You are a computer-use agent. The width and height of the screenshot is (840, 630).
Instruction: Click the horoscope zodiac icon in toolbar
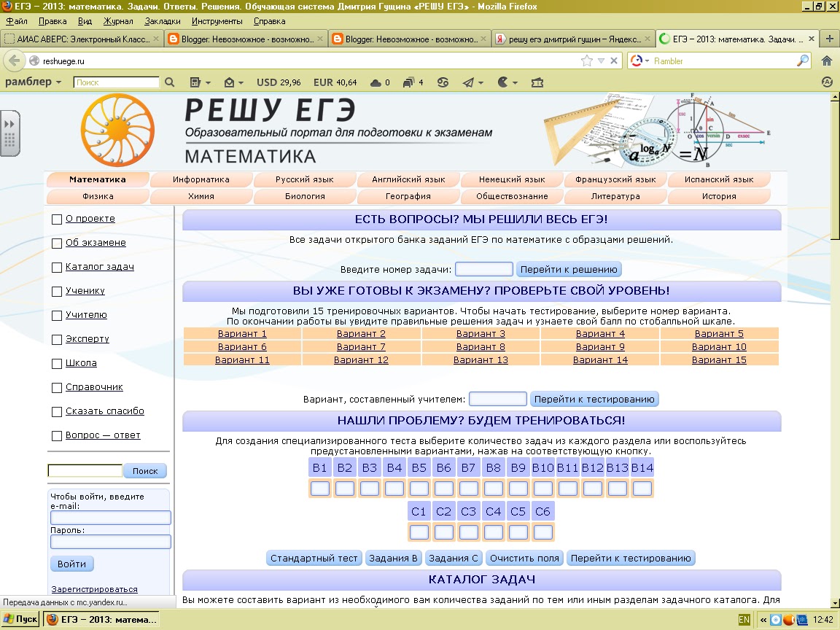443,82
